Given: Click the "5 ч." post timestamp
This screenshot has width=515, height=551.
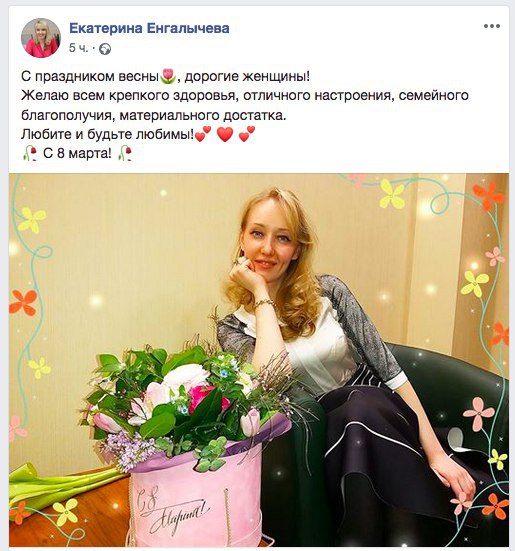Looking at the screenshot, I should (79, 48).
